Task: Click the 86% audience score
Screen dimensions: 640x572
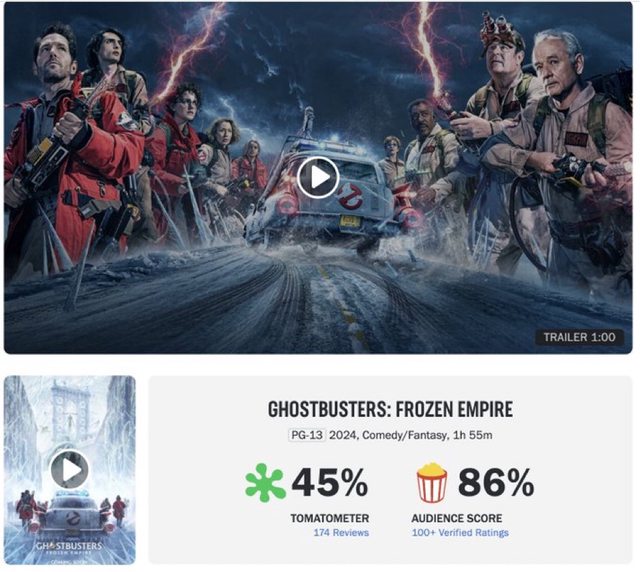Action: point(496,482)
